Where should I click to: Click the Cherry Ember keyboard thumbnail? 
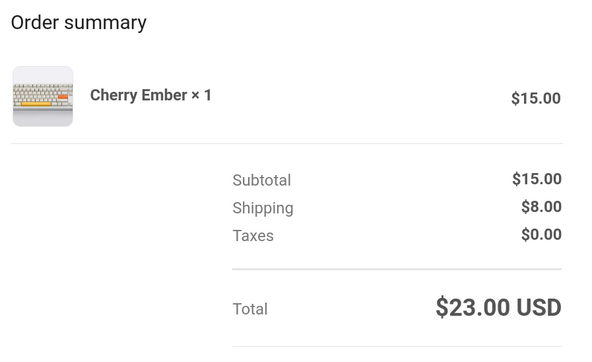click(x=43, y=96)
